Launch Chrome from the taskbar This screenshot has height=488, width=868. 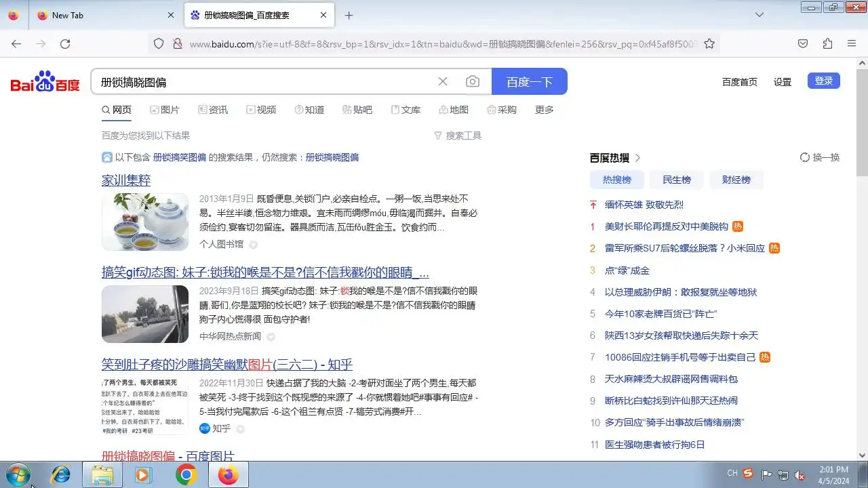tap(186, 475)
